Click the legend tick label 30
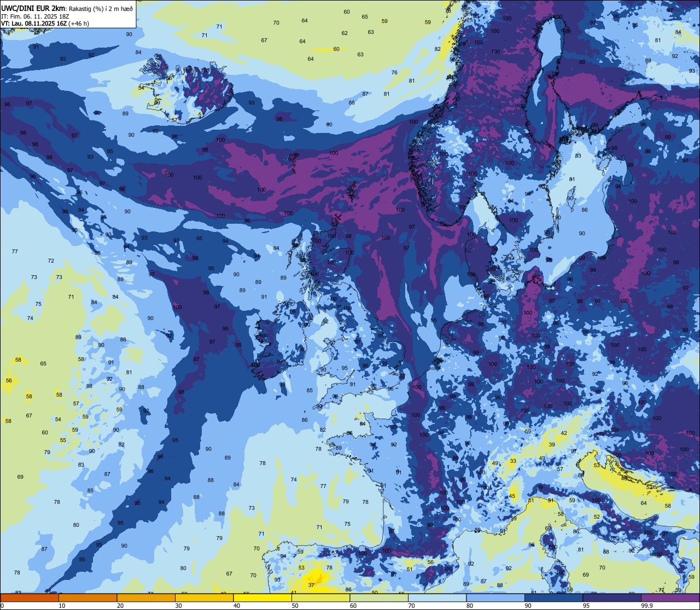Screen dimensions: 700x610 tap(178, 606)
